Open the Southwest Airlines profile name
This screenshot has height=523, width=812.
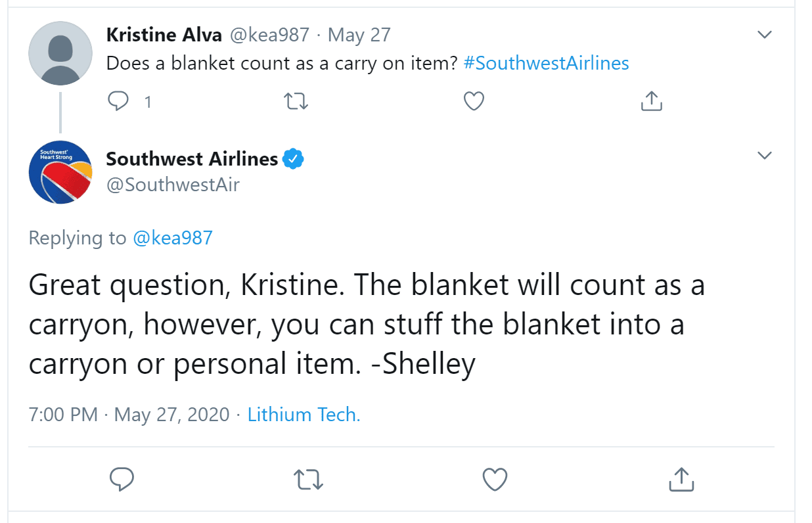(x=192, y=159)
